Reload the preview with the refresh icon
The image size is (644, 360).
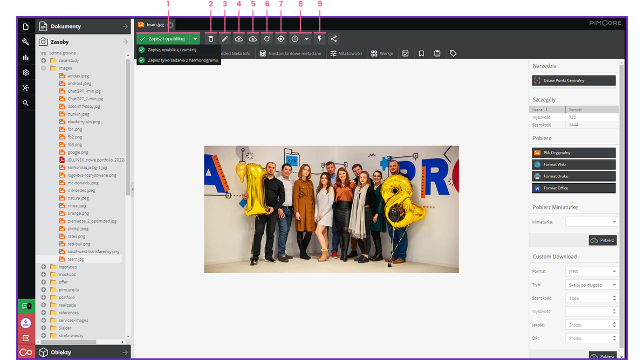click(x=266, y=38)
